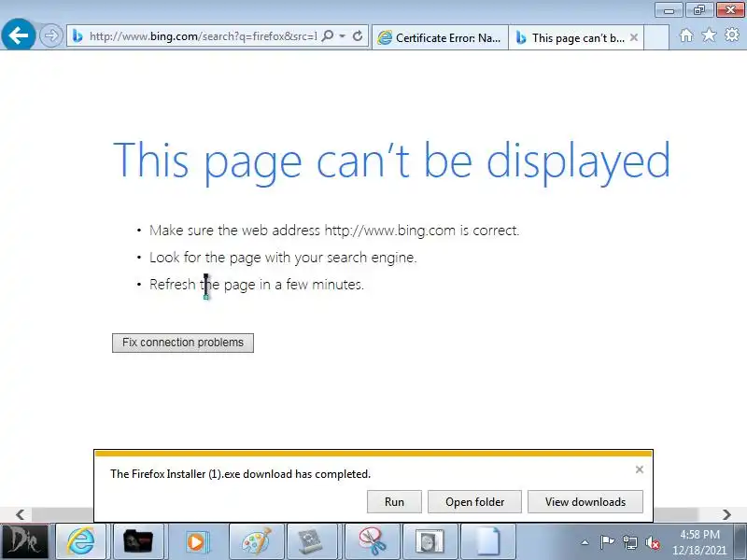
Task: Click 'Look for the page with your search engine.'
Action: click(283, 258)
